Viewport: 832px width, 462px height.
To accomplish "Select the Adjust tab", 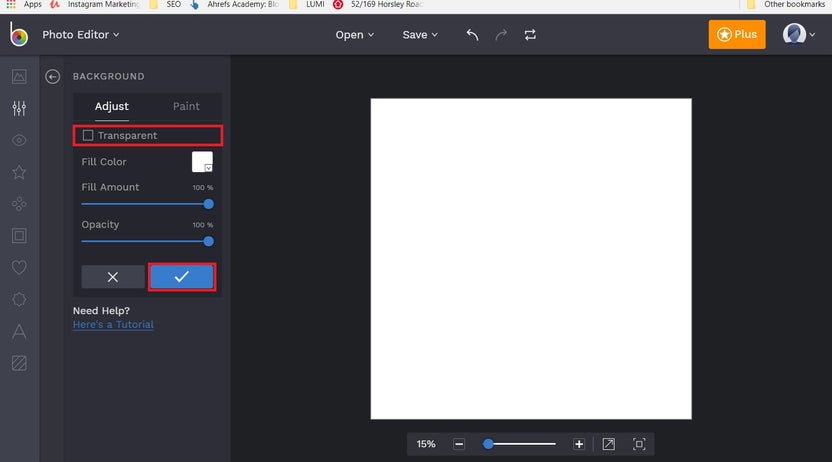I will (x=111, y=106).
